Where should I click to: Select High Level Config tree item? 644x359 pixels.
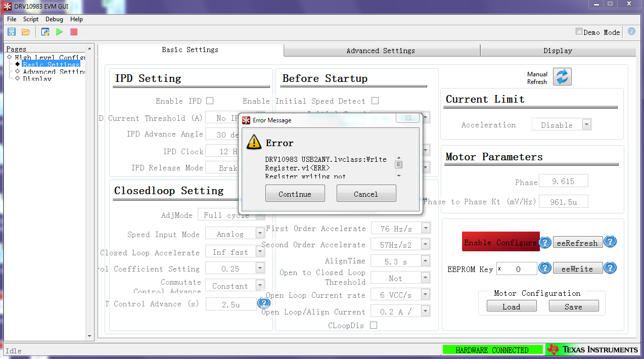tap(50, 57)
